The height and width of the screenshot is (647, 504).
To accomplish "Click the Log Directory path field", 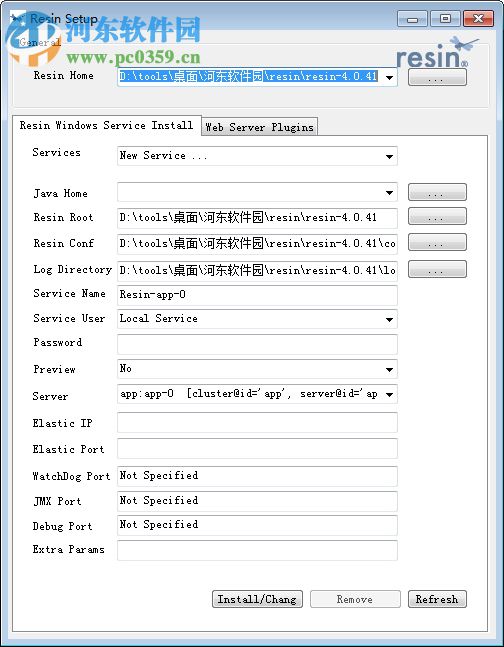I will (x=257, y=271).
